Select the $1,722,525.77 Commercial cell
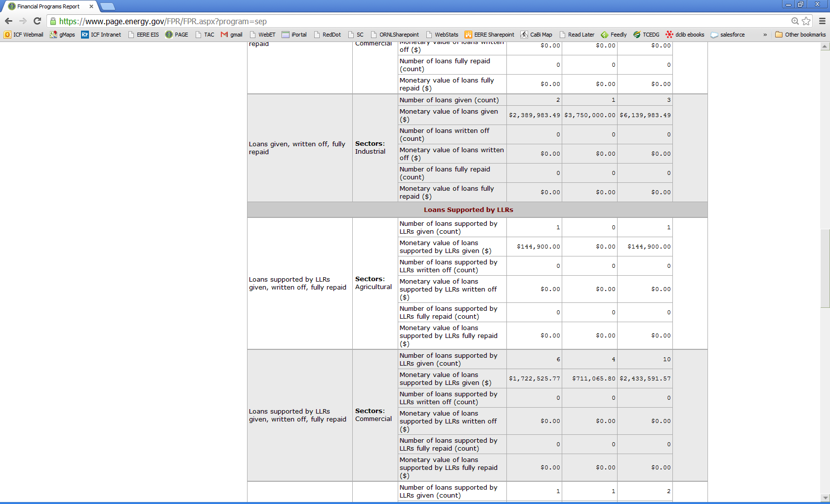Image resolution: width=830 pixels, height=504 pixels. [535, 378]
